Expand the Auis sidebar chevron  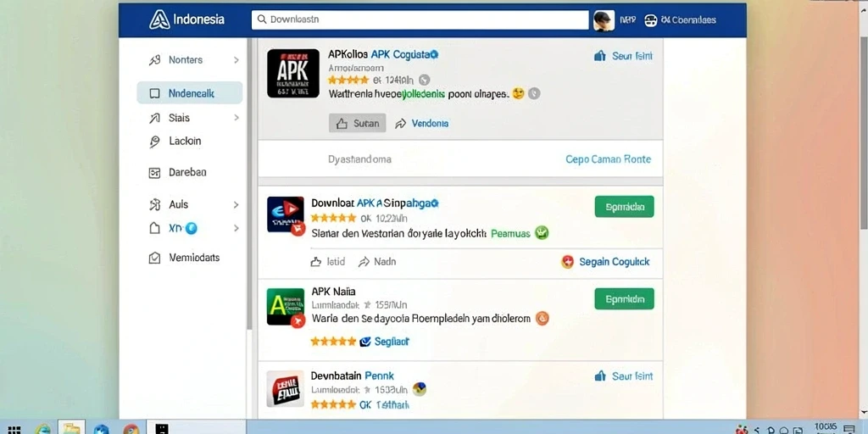(x=236, y=205)
